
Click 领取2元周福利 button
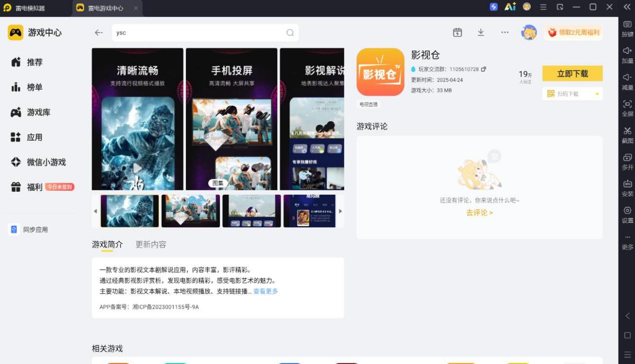(574, 33)
